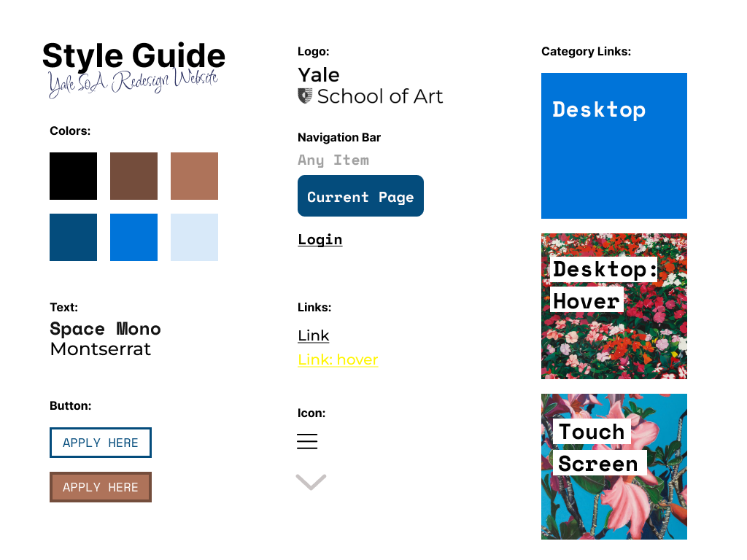Open the blue Desktop category tile
The width and height of the screenshot is (747, 560).
[x=614, y=146]
